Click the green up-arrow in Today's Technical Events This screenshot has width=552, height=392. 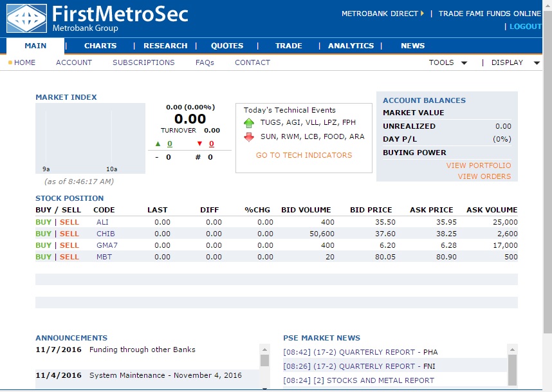[x=248, y=122]
